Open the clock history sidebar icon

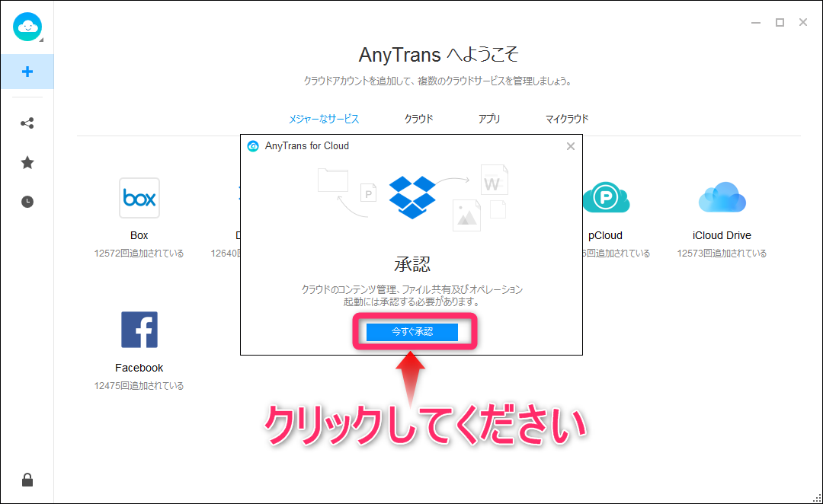(27, 202)
